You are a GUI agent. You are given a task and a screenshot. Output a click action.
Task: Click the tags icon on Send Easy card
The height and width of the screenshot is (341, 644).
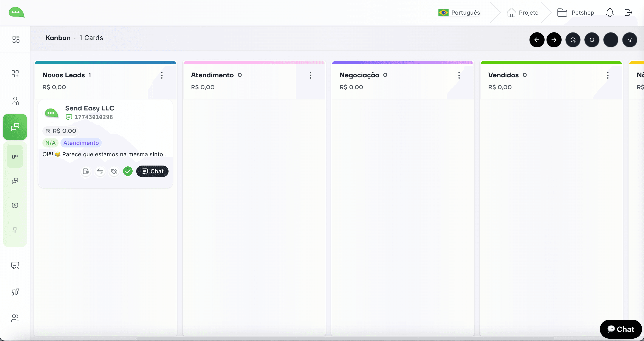pyautogui.click(x=114, y=172)
